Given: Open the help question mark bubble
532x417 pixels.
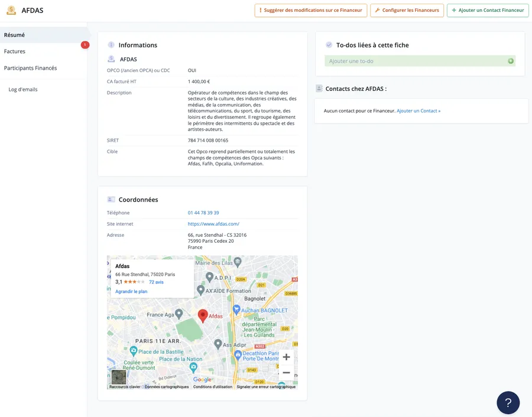Looking at the screenshot, I should 508,402.
